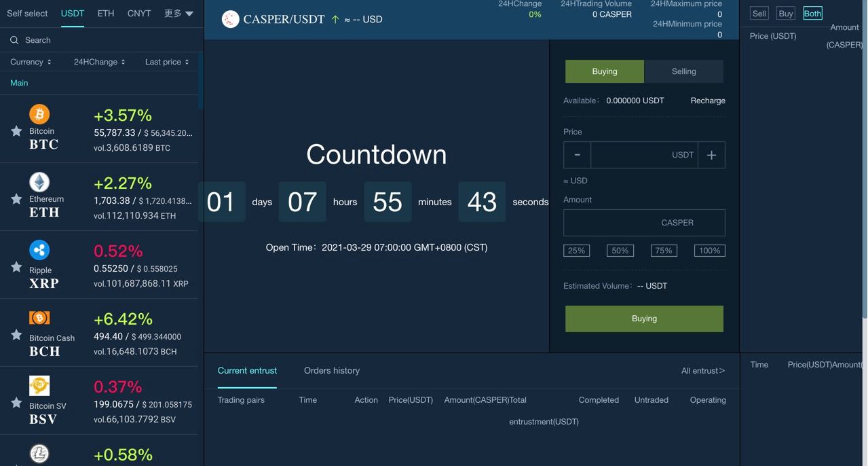Click the Untraded column header
This screenshot has width=868, height=466.
(652, 400)
